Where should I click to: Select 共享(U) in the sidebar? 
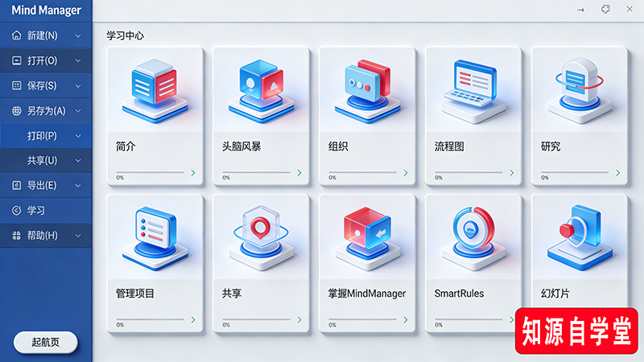(x=46, y=160)
